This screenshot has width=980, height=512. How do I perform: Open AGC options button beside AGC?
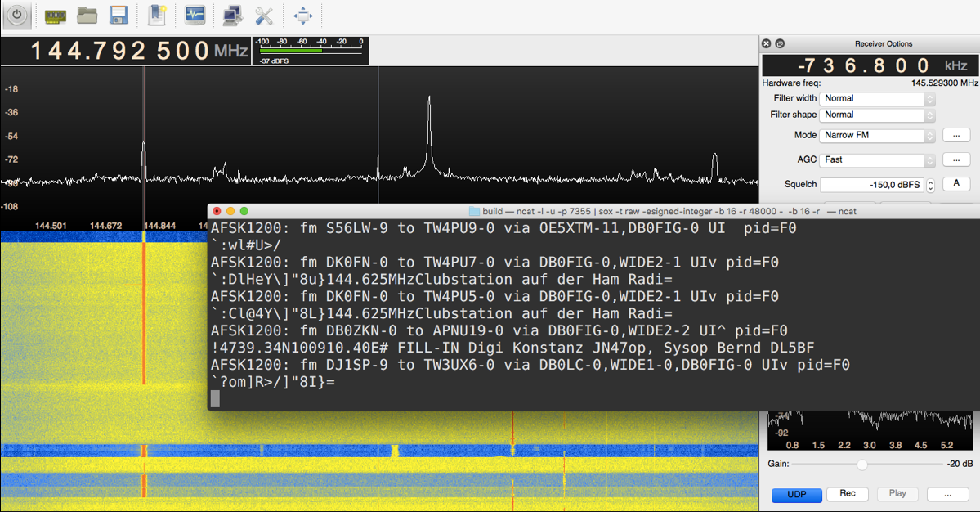[956, 160]
